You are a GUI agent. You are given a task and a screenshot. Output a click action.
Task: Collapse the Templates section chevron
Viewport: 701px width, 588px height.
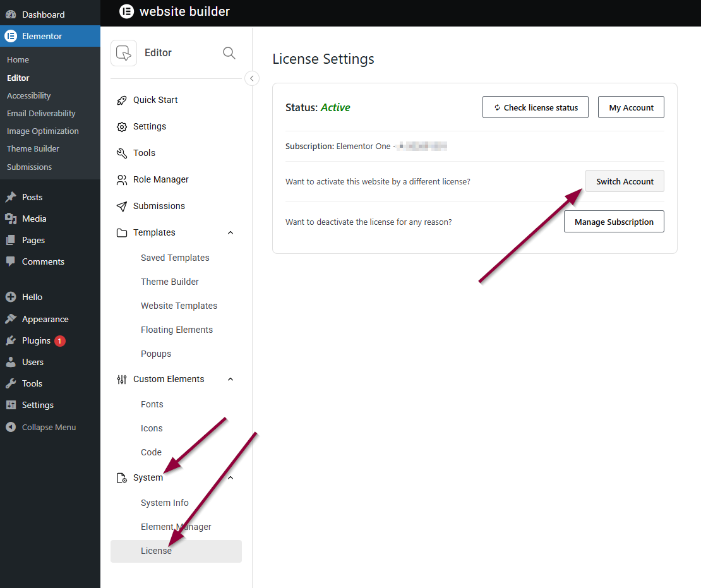point(231,232)
